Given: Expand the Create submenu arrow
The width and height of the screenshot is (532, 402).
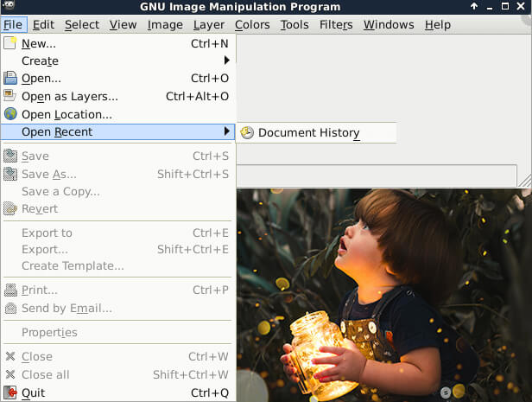Looking at the screenshot, I should point(226,61).
